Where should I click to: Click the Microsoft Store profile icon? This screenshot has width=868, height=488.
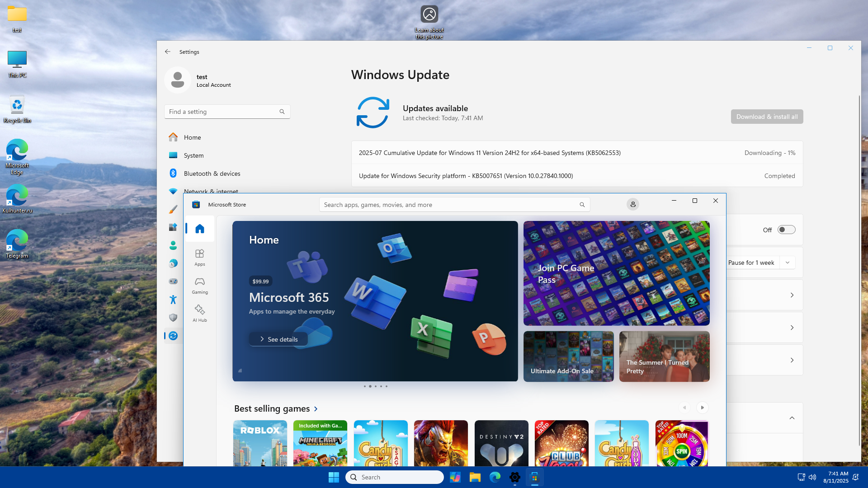(x=633, y=204)
